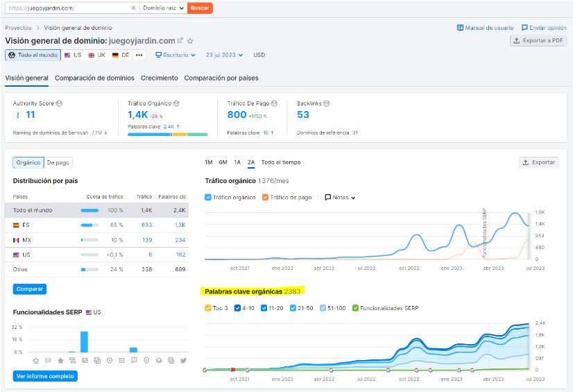Open the Enviar opinión link
Screen dimensions: 573x392
pos(544,28)
